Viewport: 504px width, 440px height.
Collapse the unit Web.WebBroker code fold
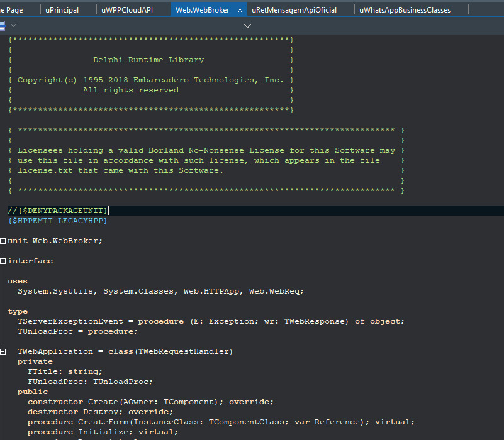(x=3, y=241)
